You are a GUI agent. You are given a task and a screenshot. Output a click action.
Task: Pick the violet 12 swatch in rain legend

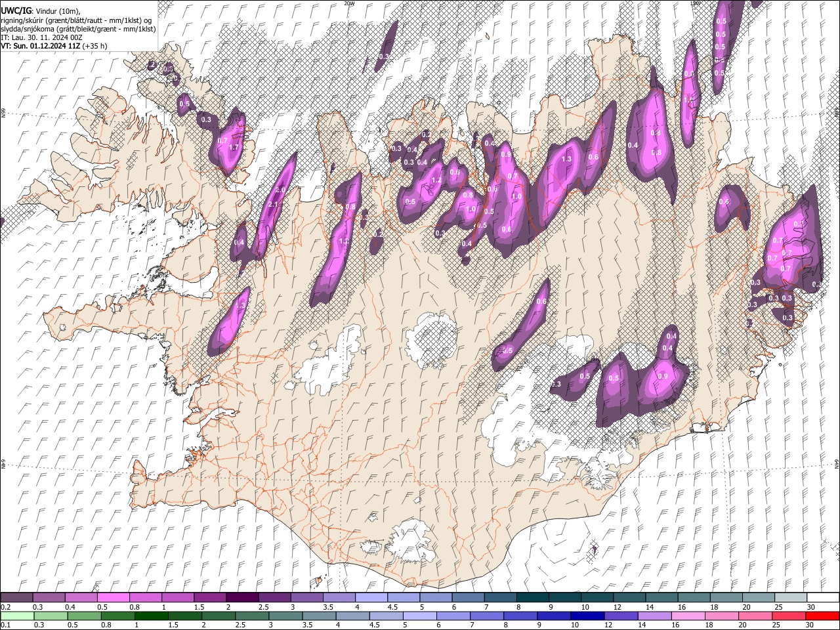(x=620, y=616)
